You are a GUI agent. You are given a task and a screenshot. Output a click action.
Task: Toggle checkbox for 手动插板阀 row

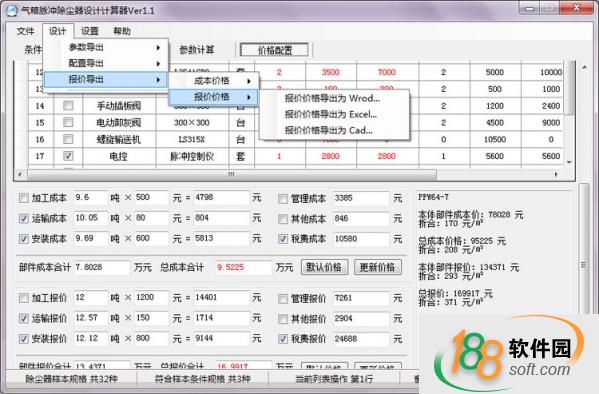[68, 105]
